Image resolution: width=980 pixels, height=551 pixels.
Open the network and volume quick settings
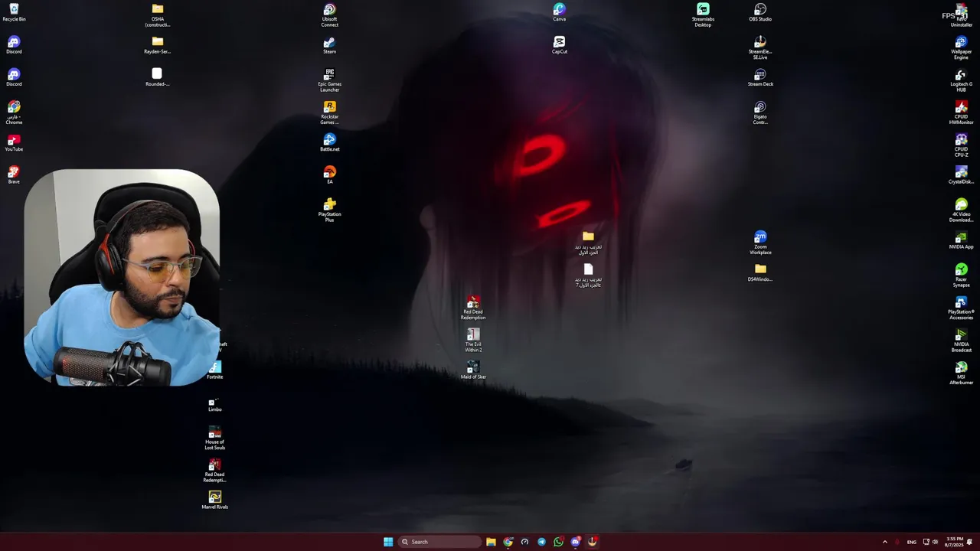930,542
